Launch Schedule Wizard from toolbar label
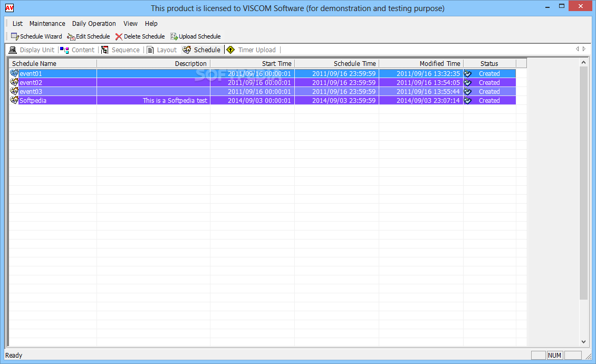Viewport: 596px width, 364px height. click(x=41, y=36)
